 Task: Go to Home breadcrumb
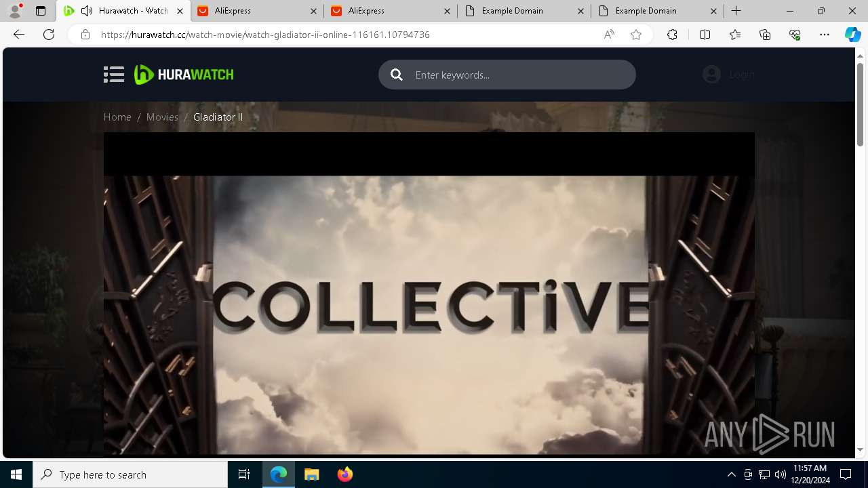[x=117, y=117]
